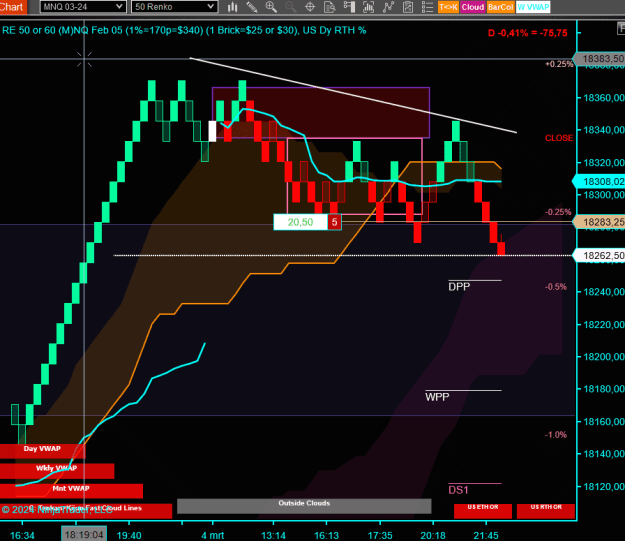Image resolution: width=625 pixels, height=541 pixels.
Task: Click the D -0,41% = -75,75 readout
Action: pos(527,33)
